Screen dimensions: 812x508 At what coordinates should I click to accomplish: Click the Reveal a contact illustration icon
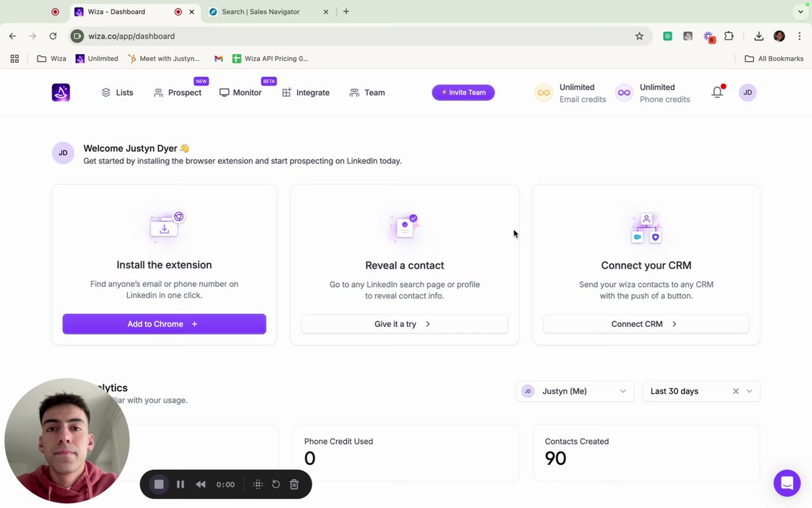(x=405, y=227)
